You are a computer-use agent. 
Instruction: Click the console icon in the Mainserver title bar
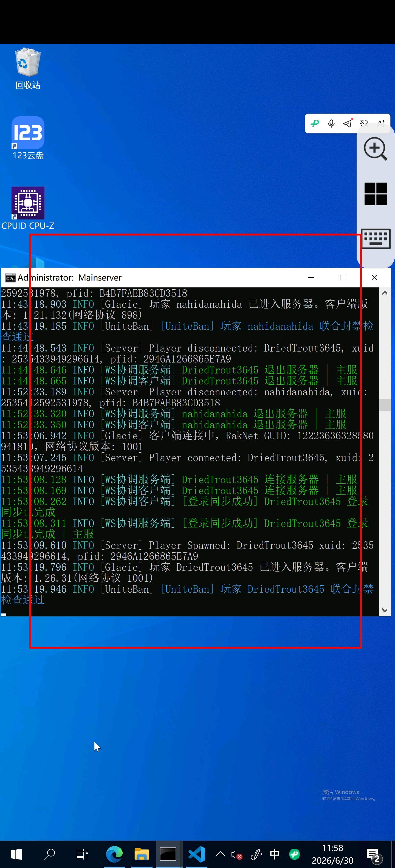click(10, 278)
